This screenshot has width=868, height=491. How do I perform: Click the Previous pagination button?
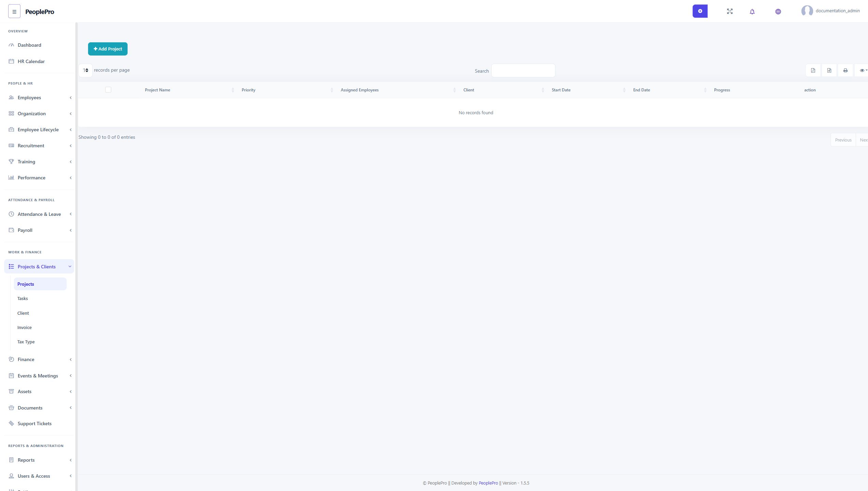(843, 140)
